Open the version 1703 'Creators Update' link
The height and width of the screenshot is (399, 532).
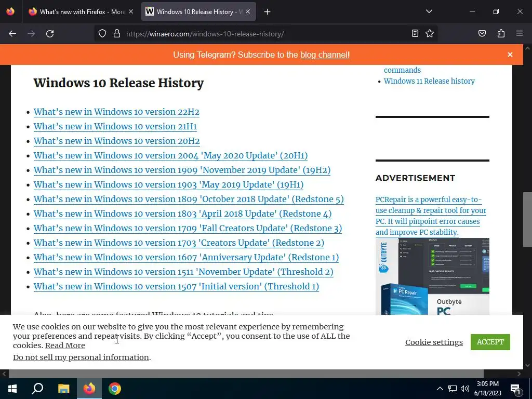179,243
